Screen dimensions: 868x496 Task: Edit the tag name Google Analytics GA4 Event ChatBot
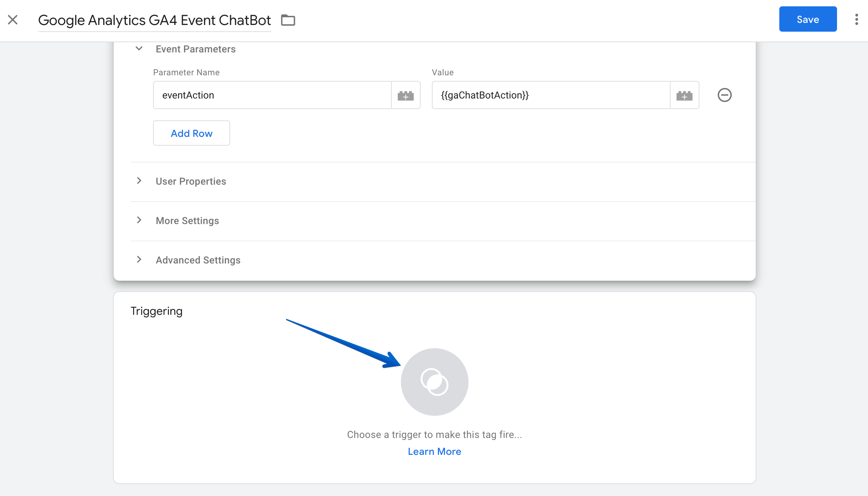coord(155,20)
